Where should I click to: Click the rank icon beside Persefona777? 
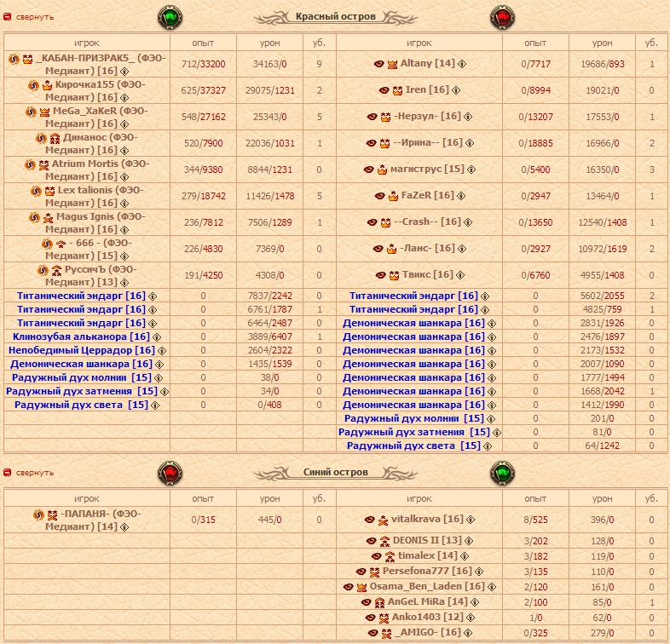tap(374, 572)
